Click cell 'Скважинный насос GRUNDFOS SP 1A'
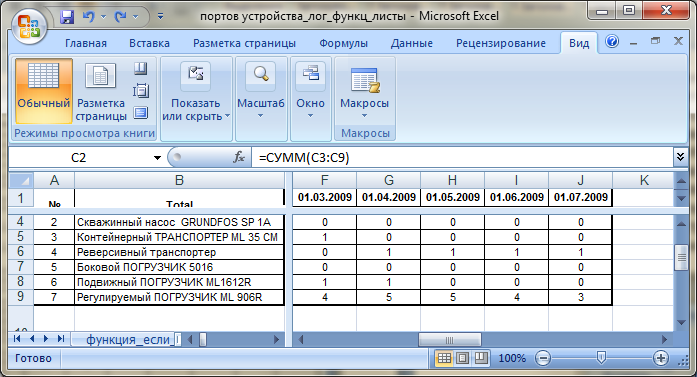Image resolution: width=697 pixels, height=377 pixels. pos(179,222)
